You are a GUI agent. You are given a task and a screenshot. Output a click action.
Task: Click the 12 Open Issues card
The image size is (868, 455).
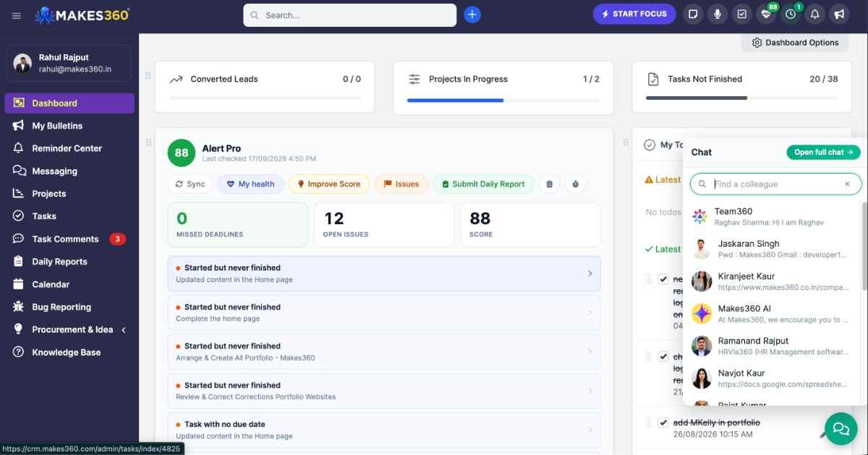[384, 225]
